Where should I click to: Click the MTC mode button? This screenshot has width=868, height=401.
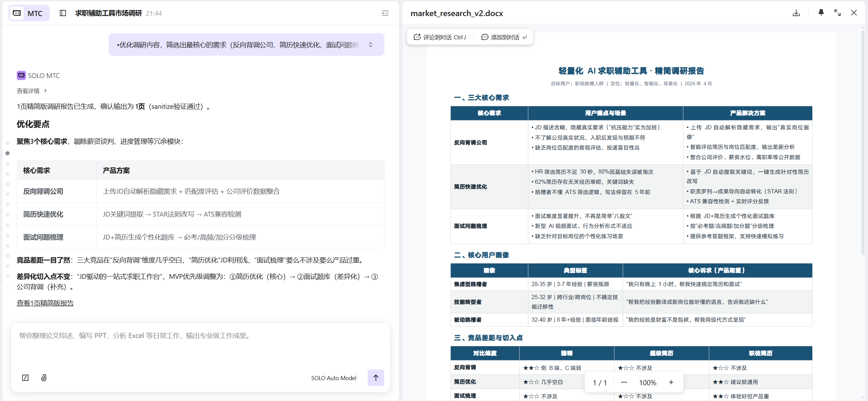(29, 13)
